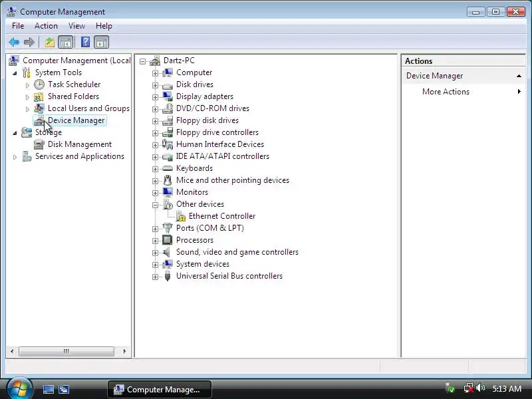Click the Keyboards device icon
Image resolution: width=532 pixels, height=399 pixels.
tap(168, 168)
